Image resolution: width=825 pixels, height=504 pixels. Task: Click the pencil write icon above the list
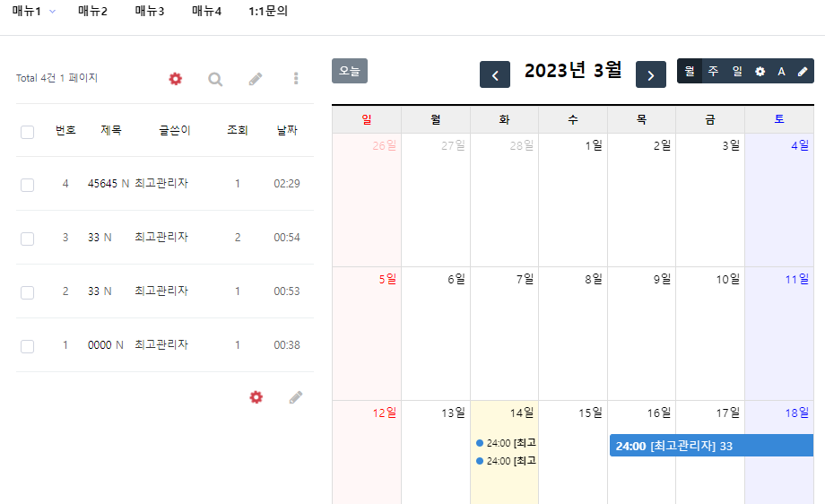[x=256, y=79]
